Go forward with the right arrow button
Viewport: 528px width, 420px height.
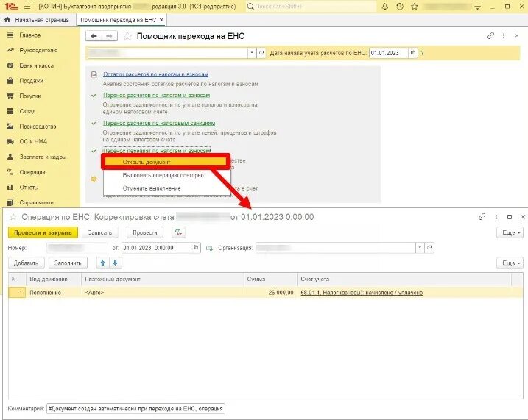pyautogui.click(x=110, y=36)
